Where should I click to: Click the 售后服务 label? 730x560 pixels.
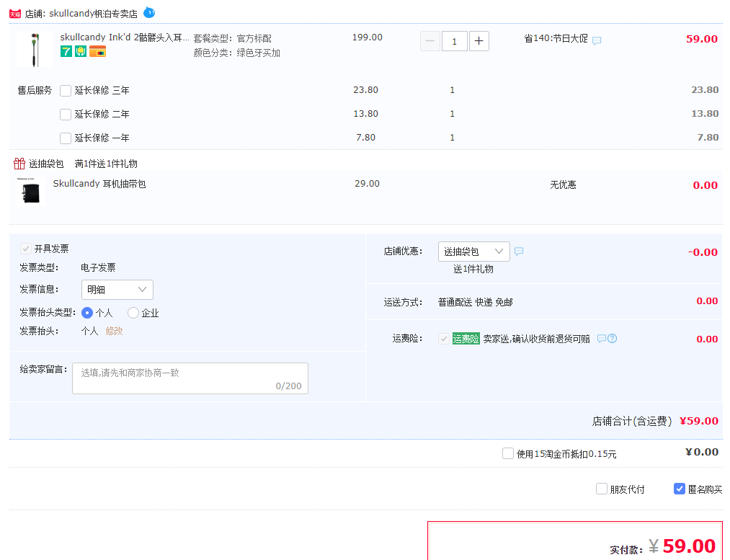point(35,90)
